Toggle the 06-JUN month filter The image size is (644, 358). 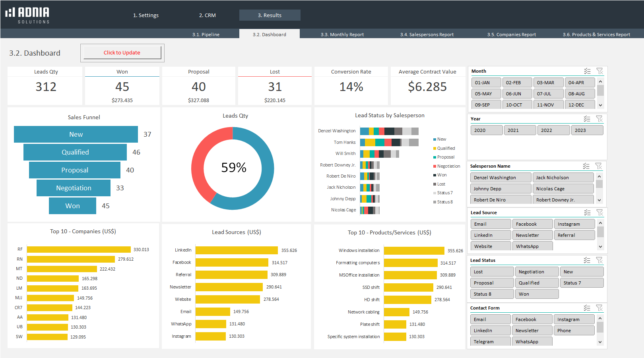coord(517,94)
